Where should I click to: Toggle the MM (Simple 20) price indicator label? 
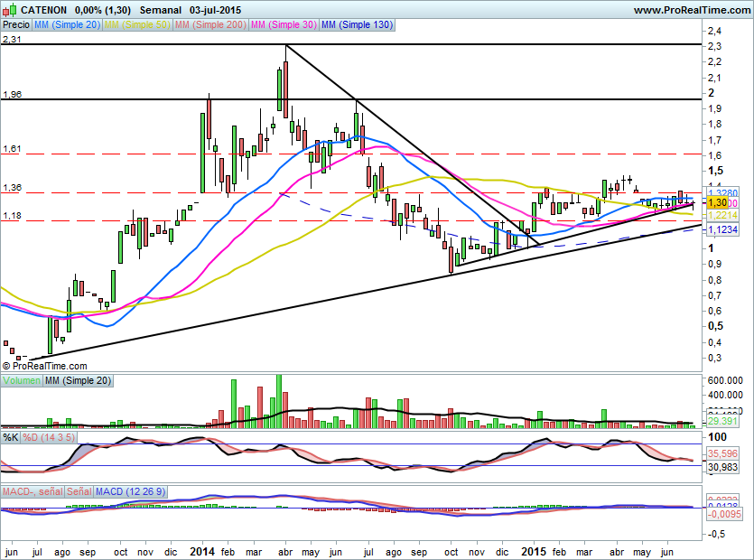click(66, 25)
